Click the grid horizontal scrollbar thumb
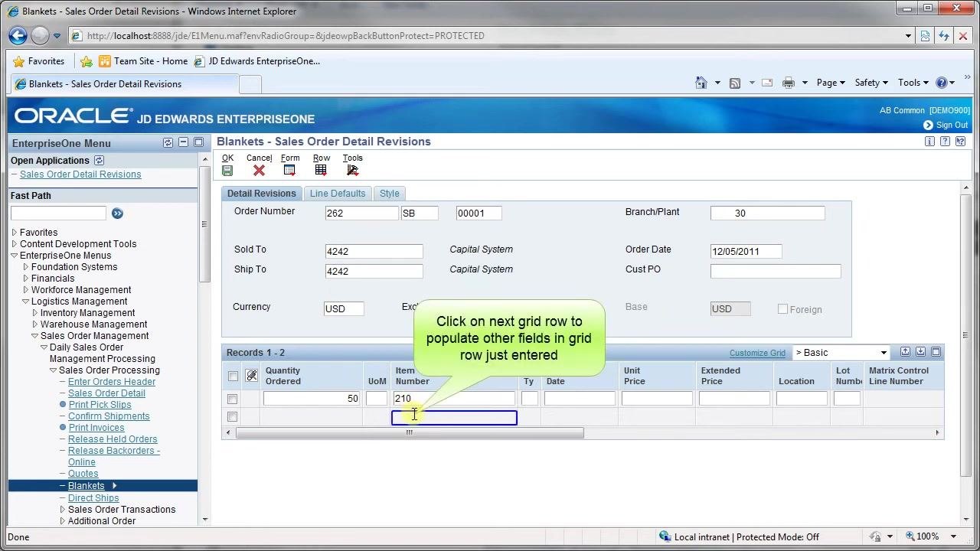Screen dimensions: 980x551 (x=410, y=433)
